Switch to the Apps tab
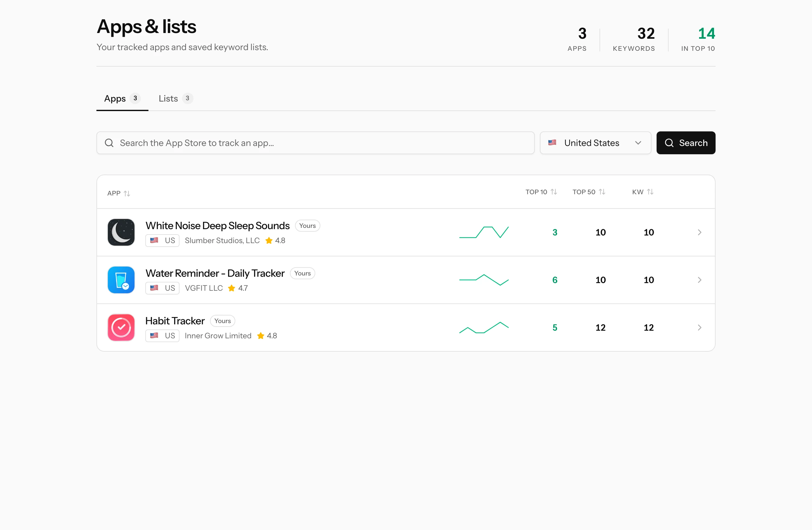 point(122,99)
